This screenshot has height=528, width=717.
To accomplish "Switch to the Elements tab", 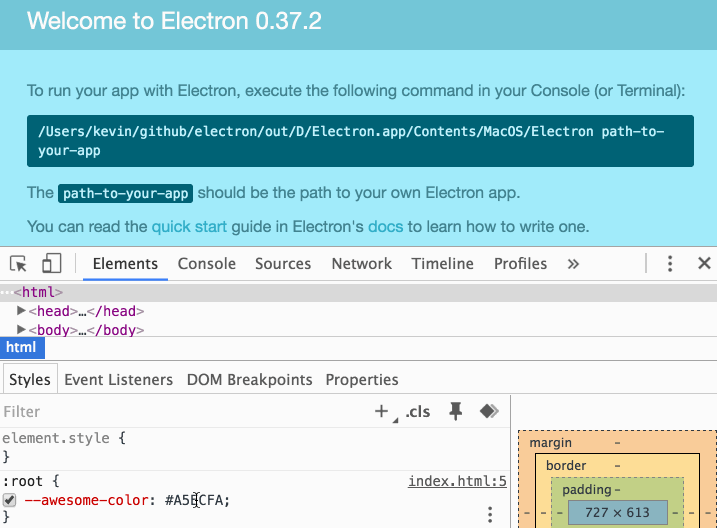I will coord(125,264).
